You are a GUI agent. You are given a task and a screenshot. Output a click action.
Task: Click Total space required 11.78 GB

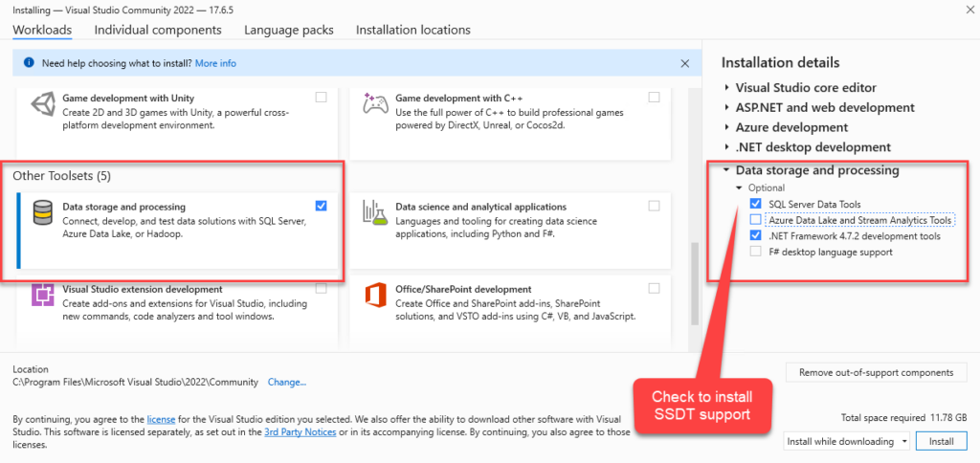(905, 417)
